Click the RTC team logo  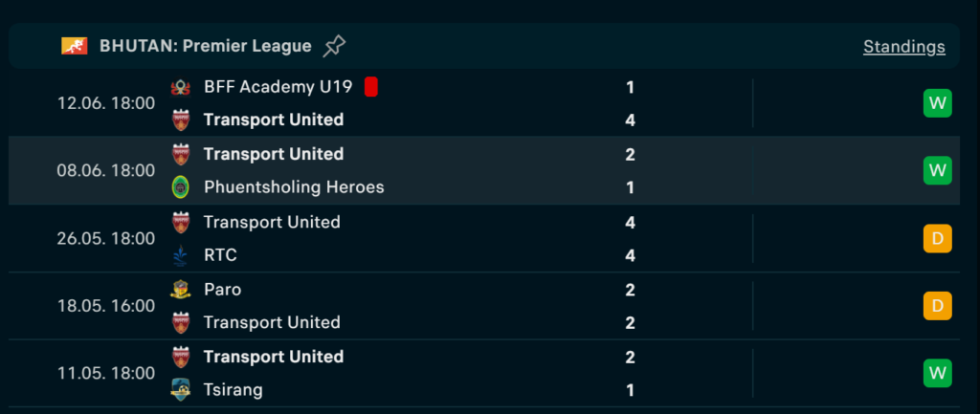tap(181, 255)
